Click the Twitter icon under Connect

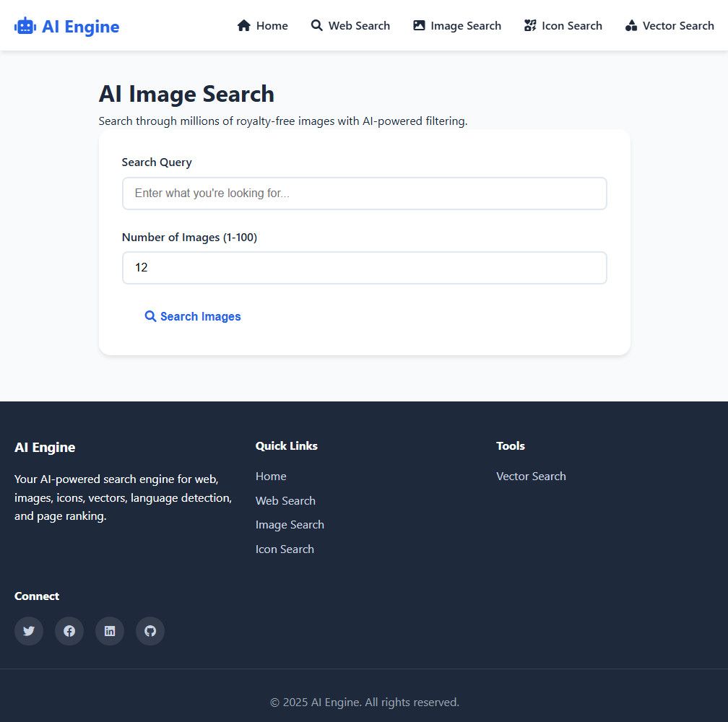pos(29,631)
